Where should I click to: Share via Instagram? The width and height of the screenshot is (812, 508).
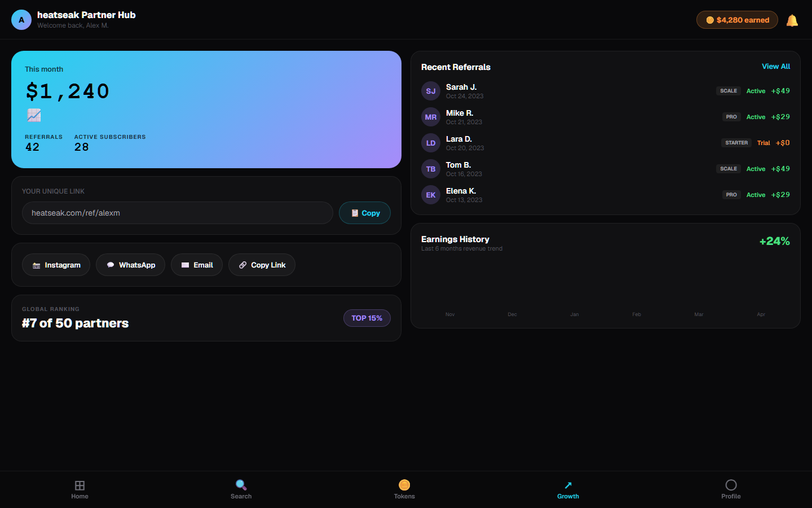click(x=56, y=265)
